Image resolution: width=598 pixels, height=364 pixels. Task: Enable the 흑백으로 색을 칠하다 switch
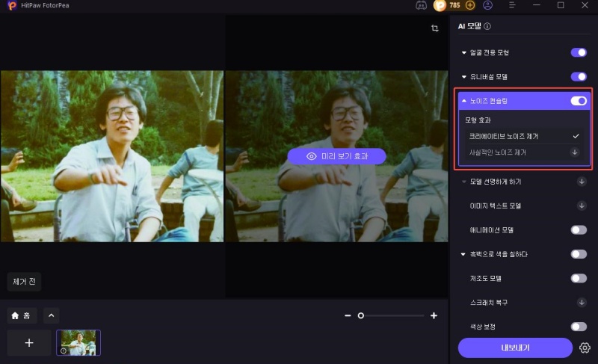click(x=579, y=254)
